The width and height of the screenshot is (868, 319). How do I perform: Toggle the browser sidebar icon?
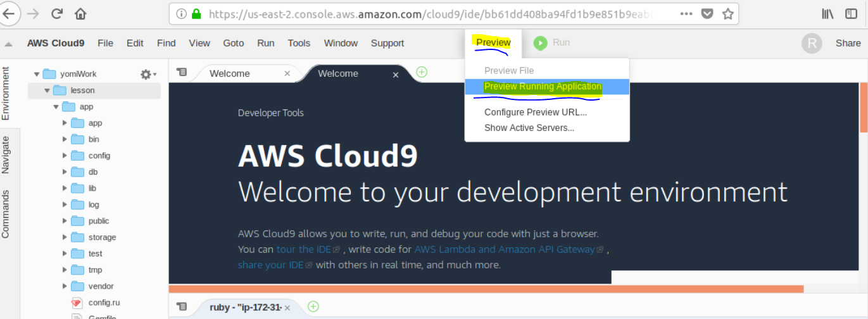coord(852,13)
